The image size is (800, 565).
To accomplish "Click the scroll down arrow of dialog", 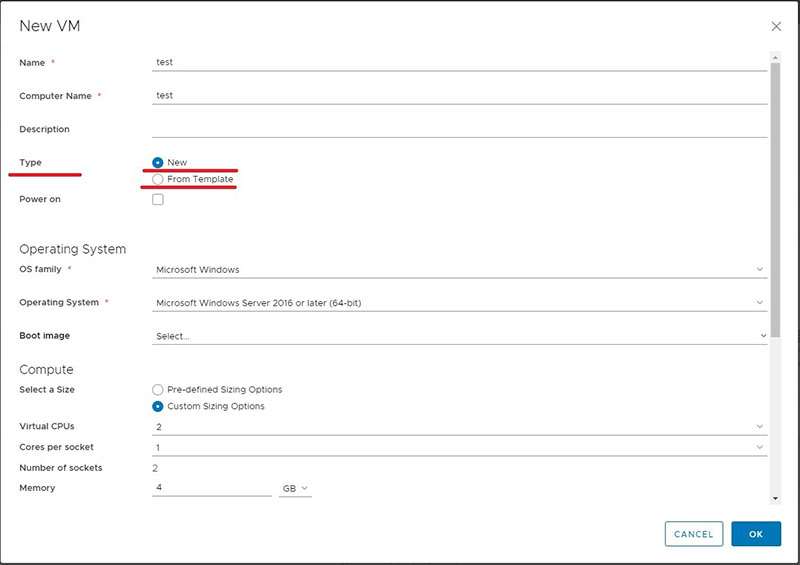I will 775,498.
